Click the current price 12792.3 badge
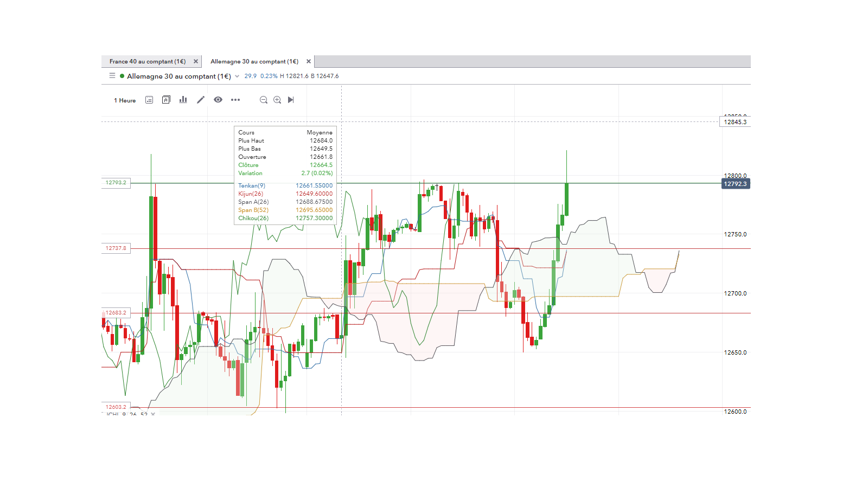Viewport: 868px width, 488px height. 735,184
